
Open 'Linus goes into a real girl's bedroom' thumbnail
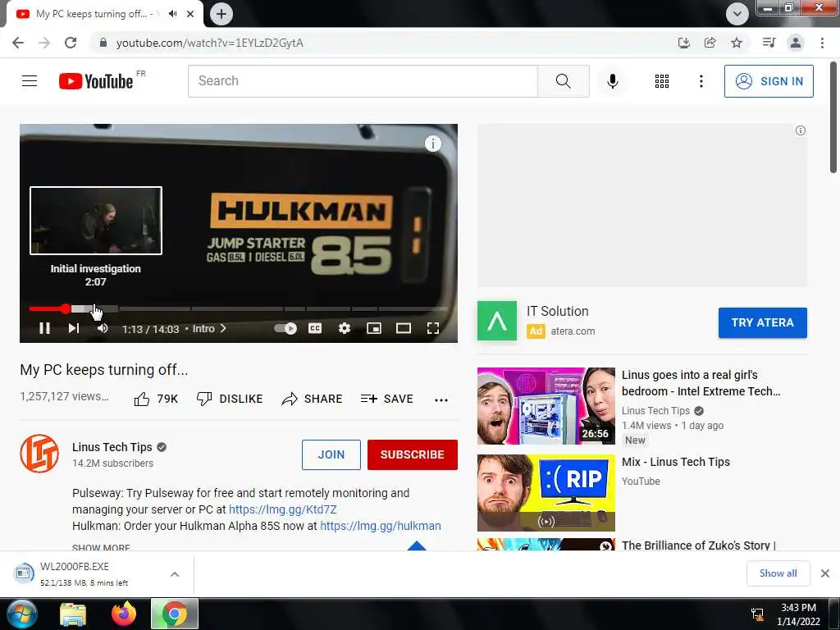tap(546, 406)
